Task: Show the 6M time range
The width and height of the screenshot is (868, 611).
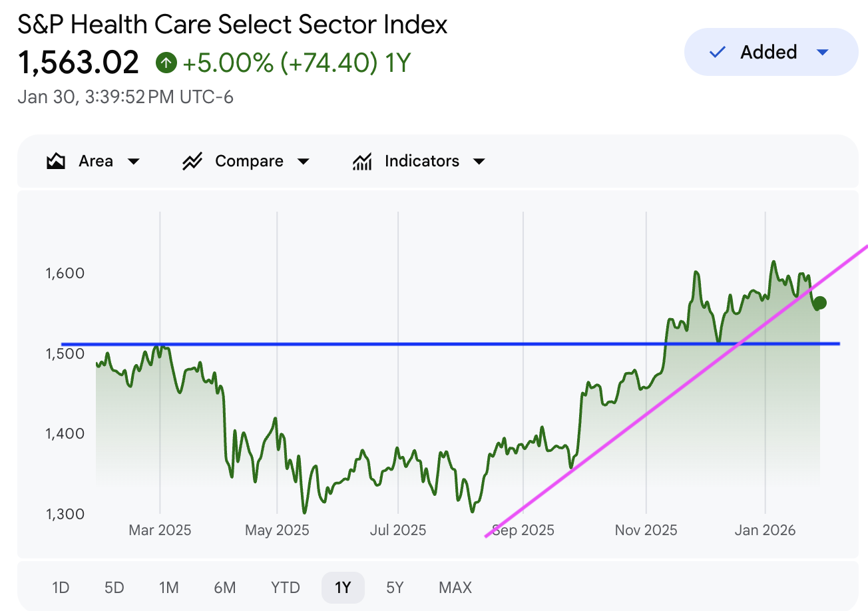Action: coord(225,588)
